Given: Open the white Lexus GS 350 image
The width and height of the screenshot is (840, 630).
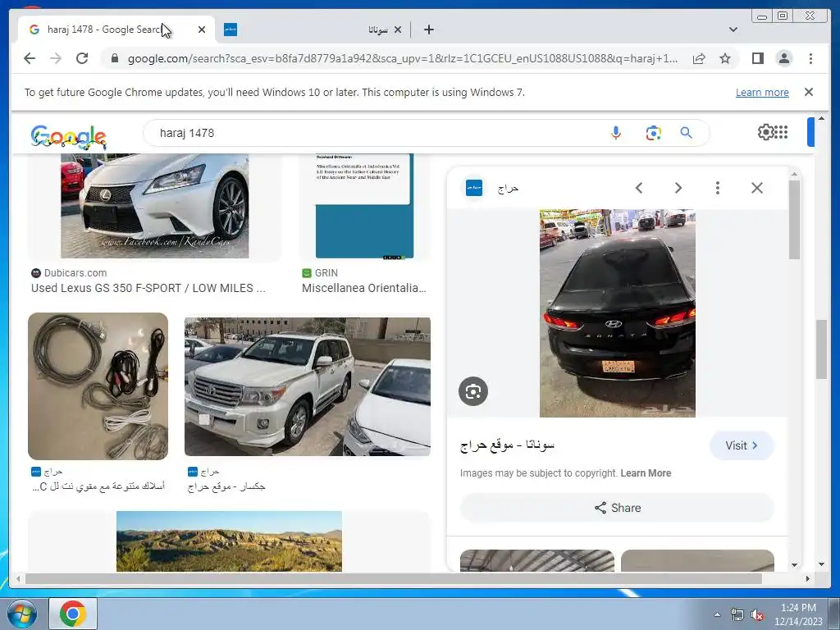Looking at the screenshot, I should 155,206.
